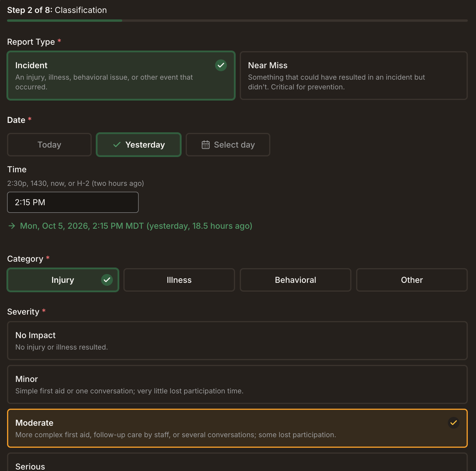Viewport: 476px width, 471px height.
Task: Set severity to No Impact
Action: tap(237, 340)
